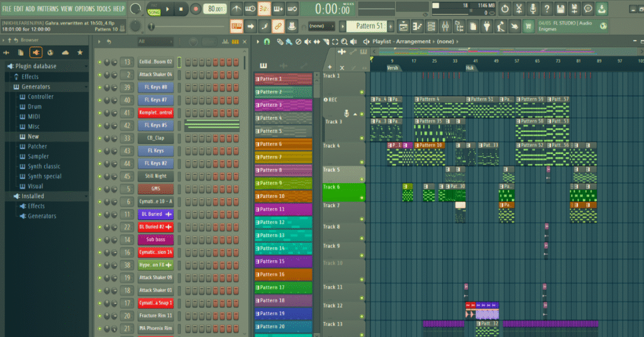Image resolution: width=644 pixels, height=337 pixels.
Task: Click the undo history circular arrow icon
Action: coord(505,9)
